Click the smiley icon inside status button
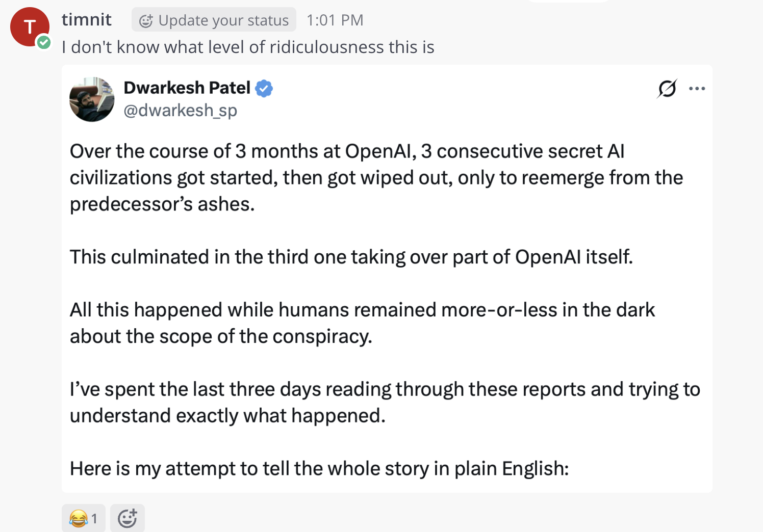 click(146, 20)
